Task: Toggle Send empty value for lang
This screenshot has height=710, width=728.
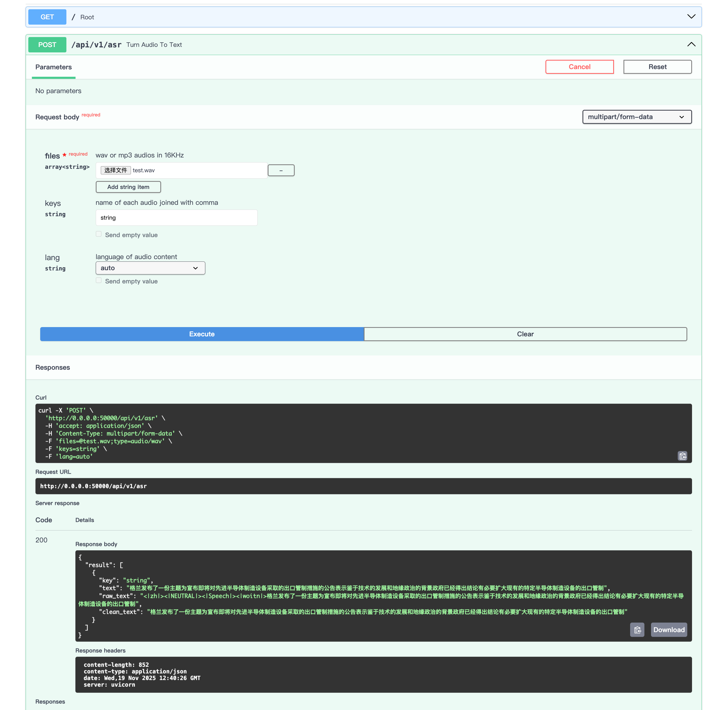Action: coord(98,281)
